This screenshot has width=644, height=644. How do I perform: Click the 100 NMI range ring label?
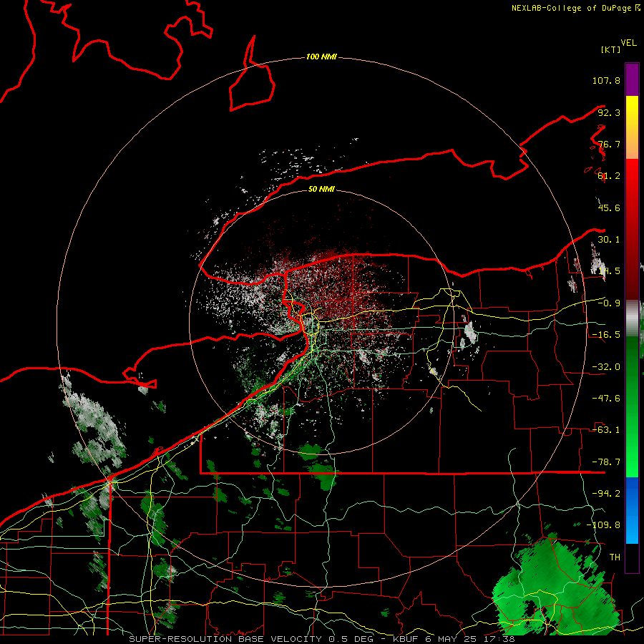click(x=321, y=57)
